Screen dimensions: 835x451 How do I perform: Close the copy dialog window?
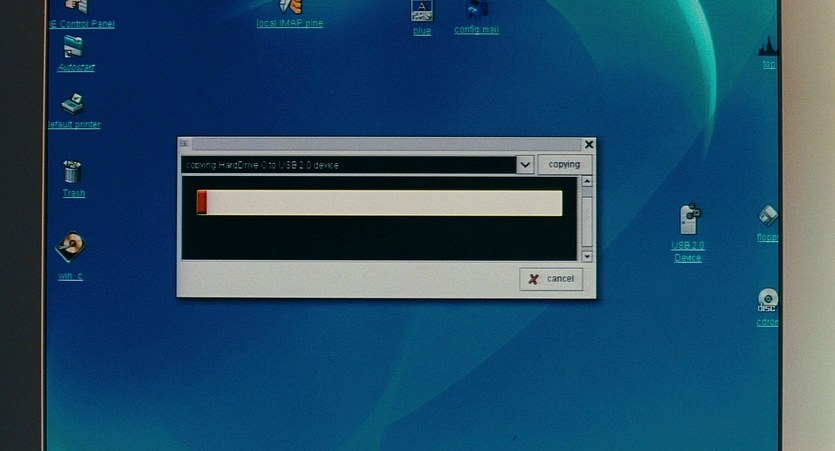click(x=589, y=144)
